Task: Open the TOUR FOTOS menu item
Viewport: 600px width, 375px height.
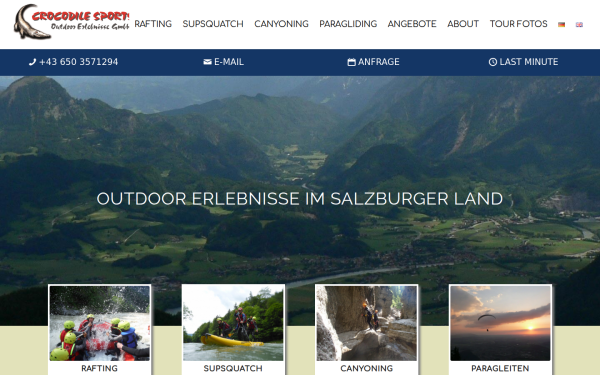Action: point(518,24)
